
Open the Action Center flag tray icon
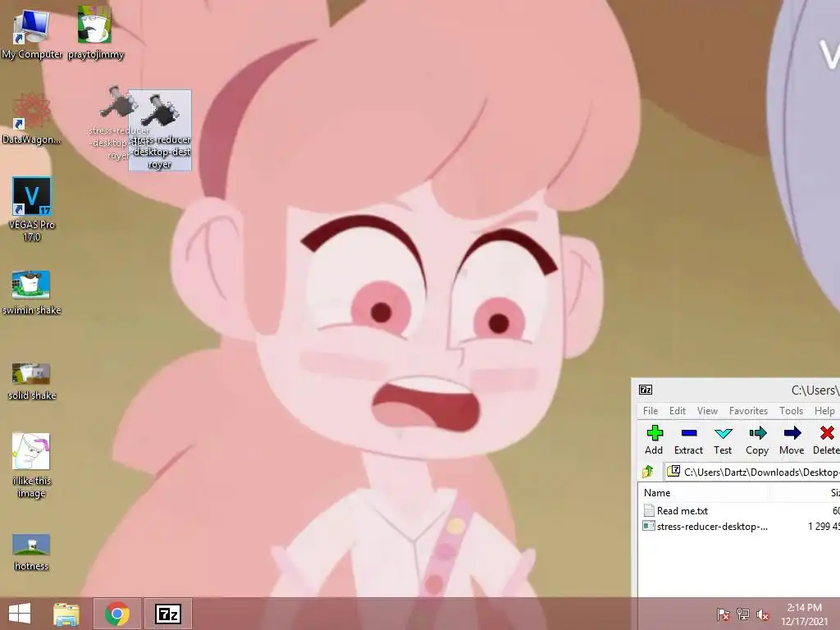[x=723, y=614]
